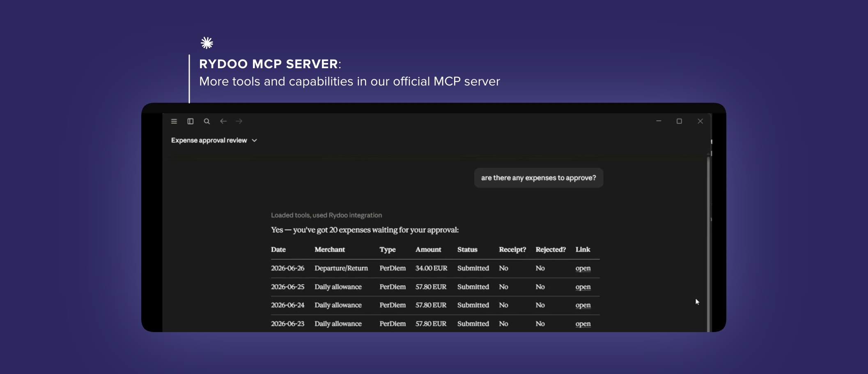The width and height of the screenshot is (868, 374).
Task: Open link for the 2026-06-25 expense
Action: (x=583, y=287)
